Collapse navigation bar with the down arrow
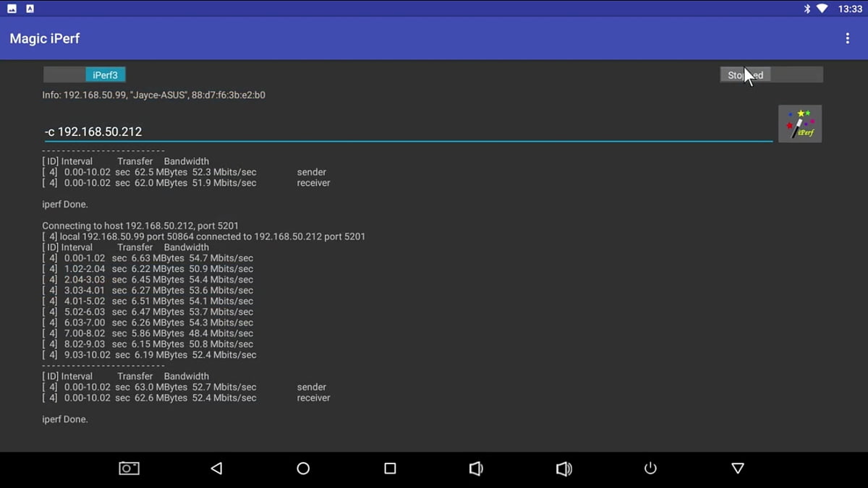This screenshot has width=868, height=488. click(737, 468)
